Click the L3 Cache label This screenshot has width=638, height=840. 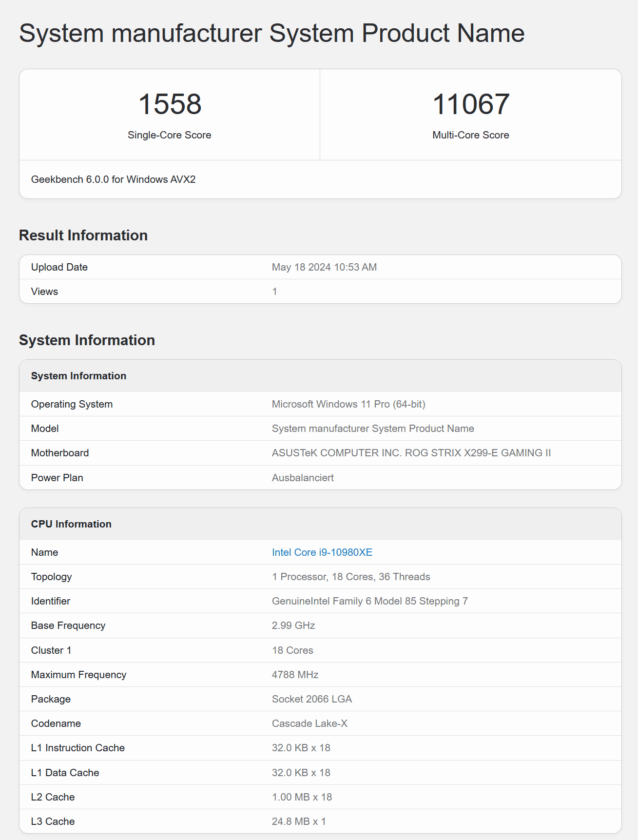tap(53, 821)
